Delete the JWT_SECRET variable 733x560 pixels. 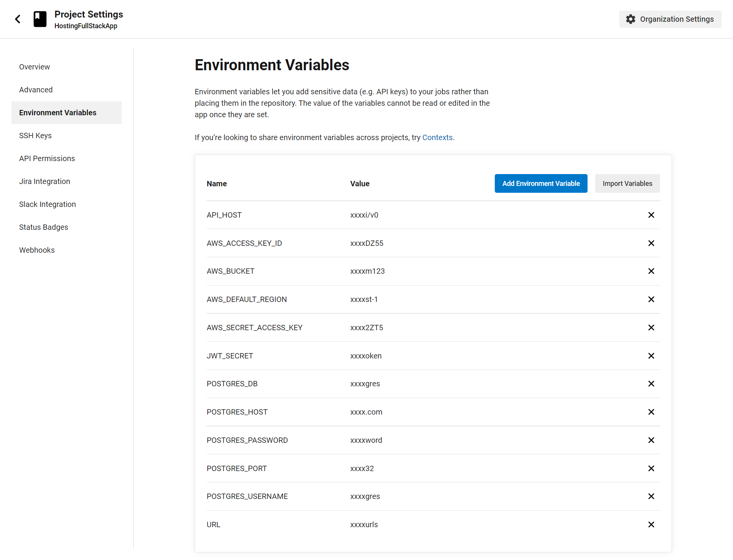pyautogui.click(x=651, y=355)
